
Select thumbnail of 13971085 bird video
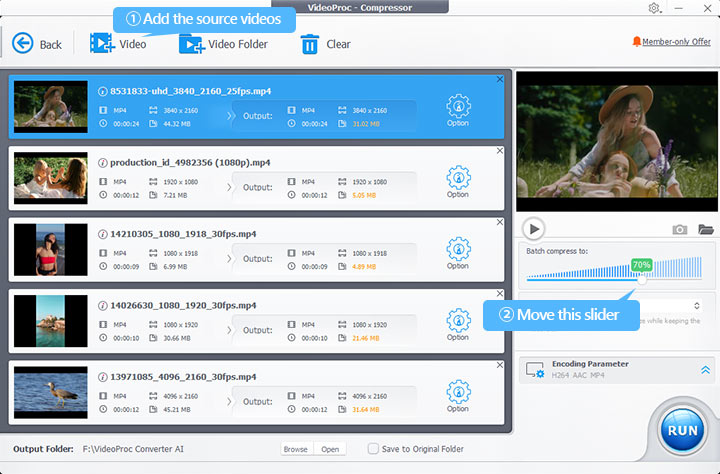[x=51, y=392]
